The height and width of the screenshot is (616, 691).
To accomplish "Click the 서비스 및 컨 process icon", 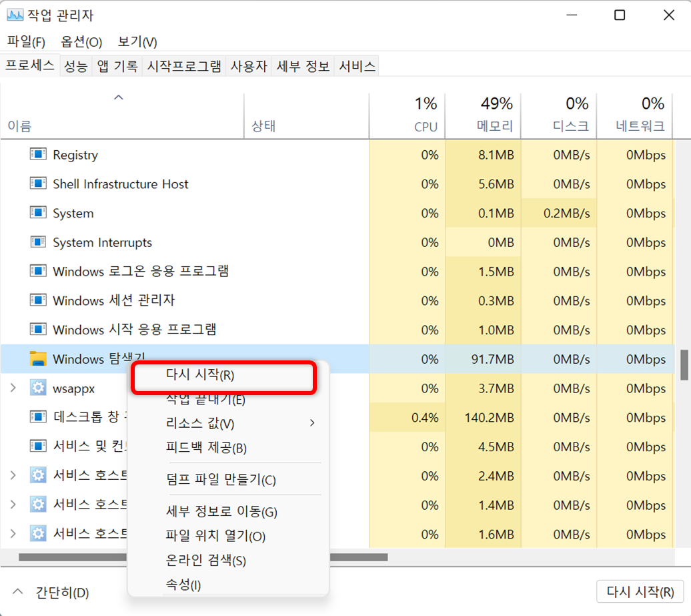I will click(38, 446).
